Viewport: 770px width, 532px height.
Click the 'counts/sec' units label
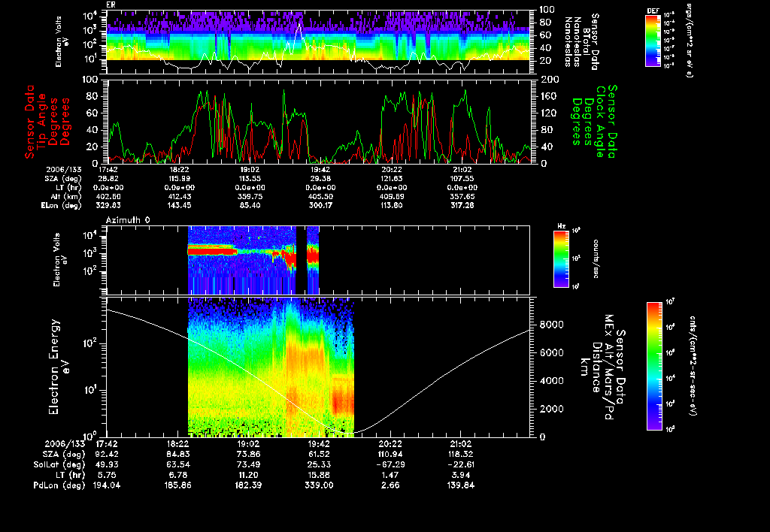coord(596,259)
